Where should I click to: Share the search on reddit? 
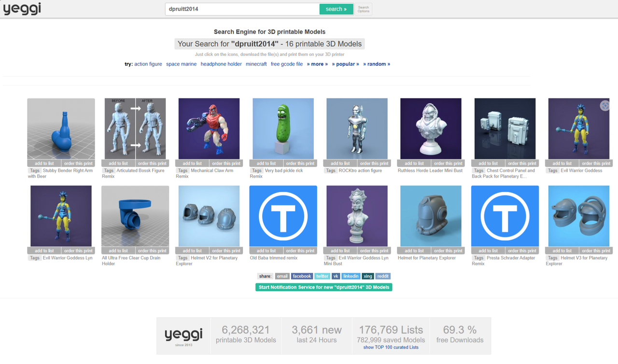point(383,276)
